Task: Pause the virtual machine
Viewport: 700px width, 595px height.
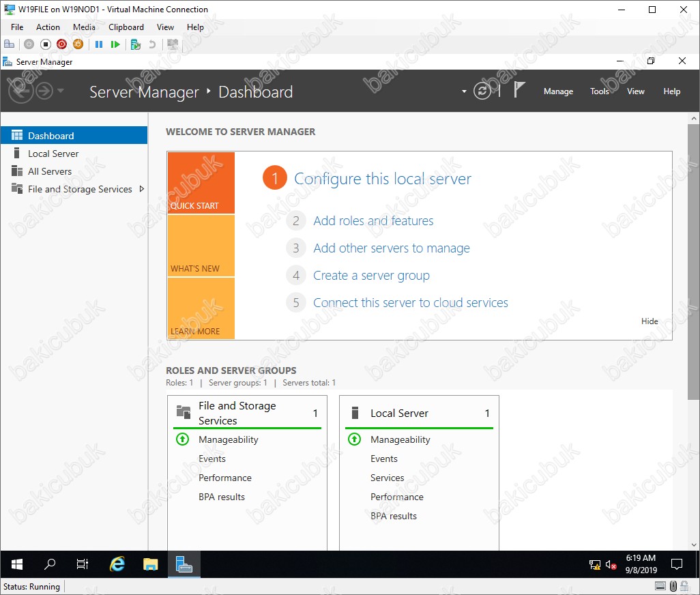Action: point(99,44)
